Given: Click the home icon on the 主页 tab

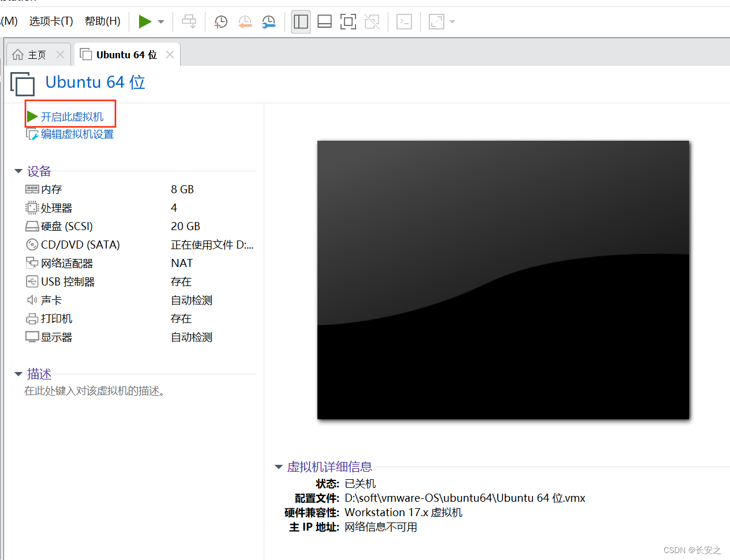Looking at the screenshot, I should click(x=18, y=55).
